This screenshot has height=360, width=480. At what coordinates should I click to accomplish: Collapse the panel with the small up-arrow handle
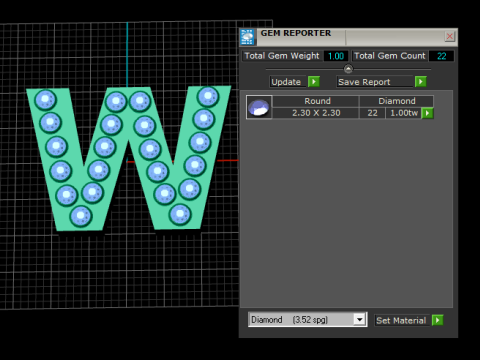pos(348,69)
